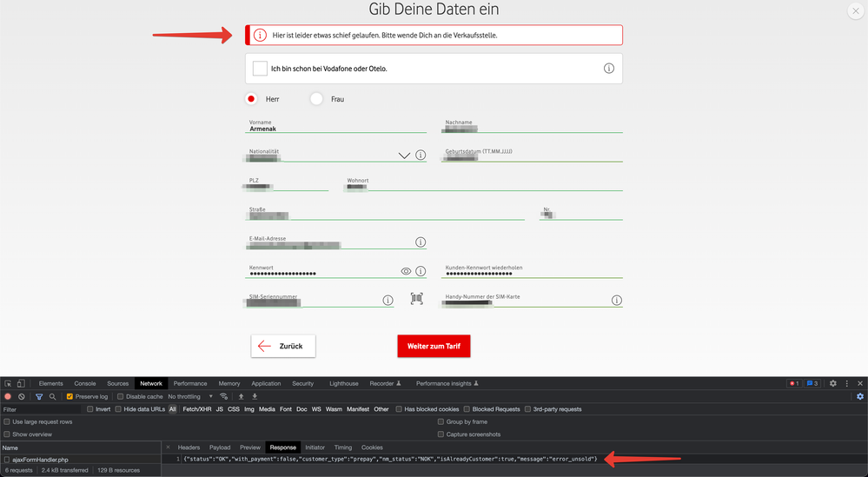Click the Kunden-Kennwort wiederholen field

click(x=532, y=271)
